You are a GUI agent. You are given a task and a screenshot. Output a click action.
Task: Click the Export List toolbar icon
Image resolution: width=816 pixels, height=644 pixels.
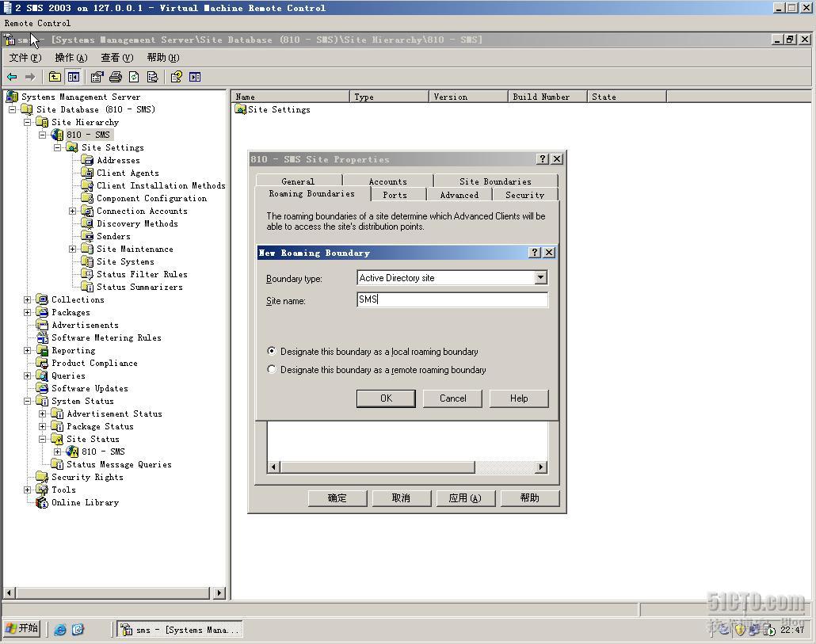[x=152, y=77]
